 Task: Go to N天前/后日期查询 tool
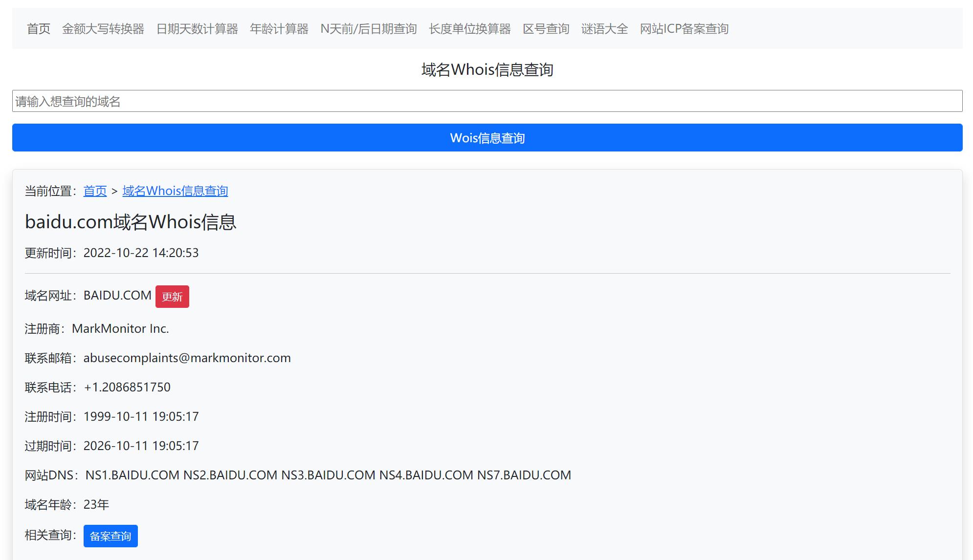[x=368, y=28]
